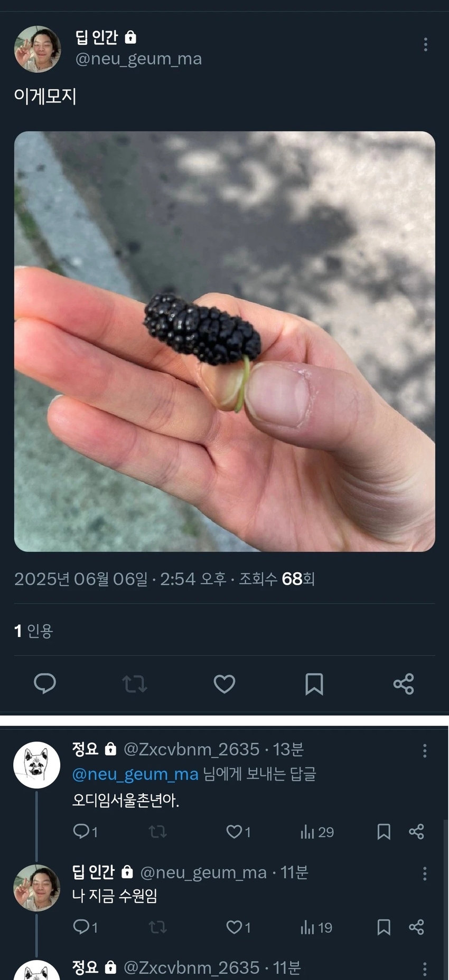Like 정요's reply '오디임서울촌년아.'

tap(238, 832)
